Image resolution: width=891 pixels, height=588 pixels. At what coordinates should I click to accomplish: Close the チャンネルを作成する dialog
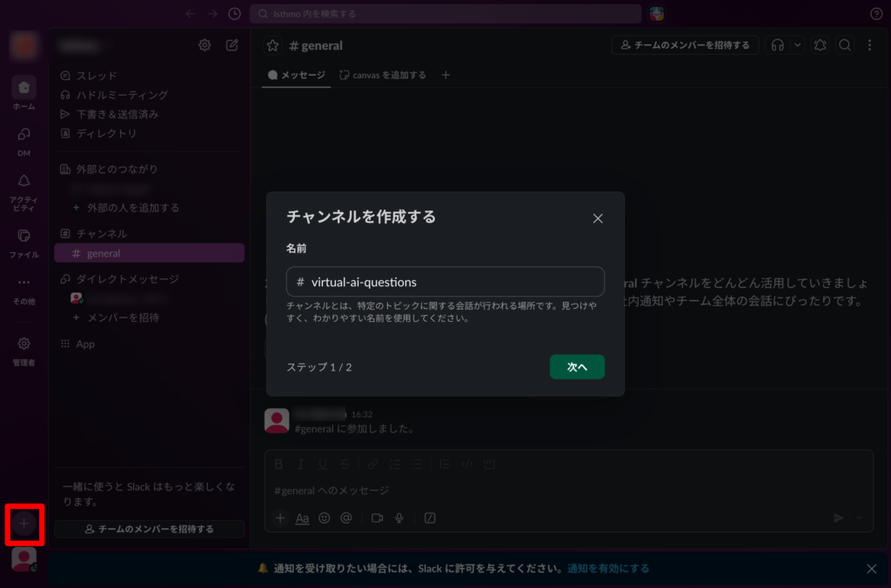[598, 218]
